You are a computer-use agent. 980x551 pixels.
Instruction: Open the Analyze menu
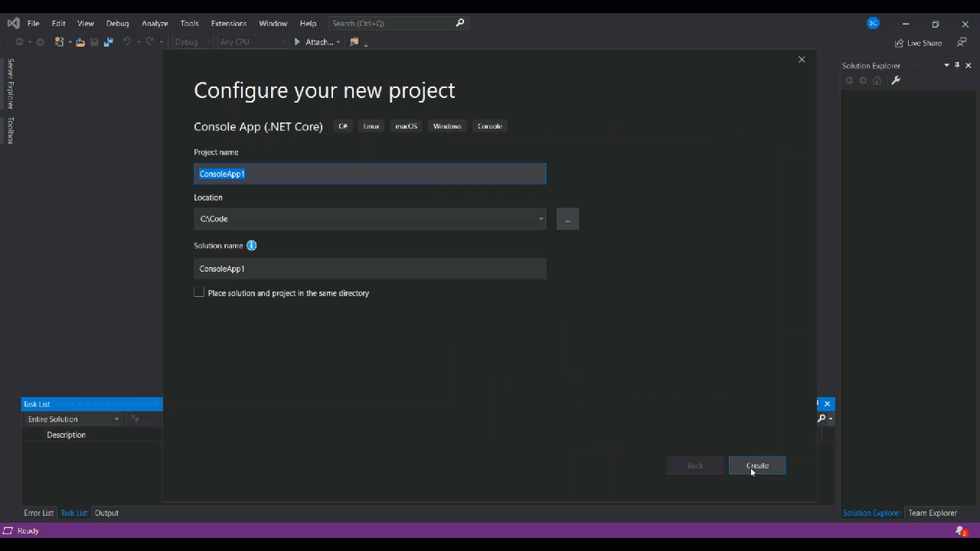coord(155,24)
